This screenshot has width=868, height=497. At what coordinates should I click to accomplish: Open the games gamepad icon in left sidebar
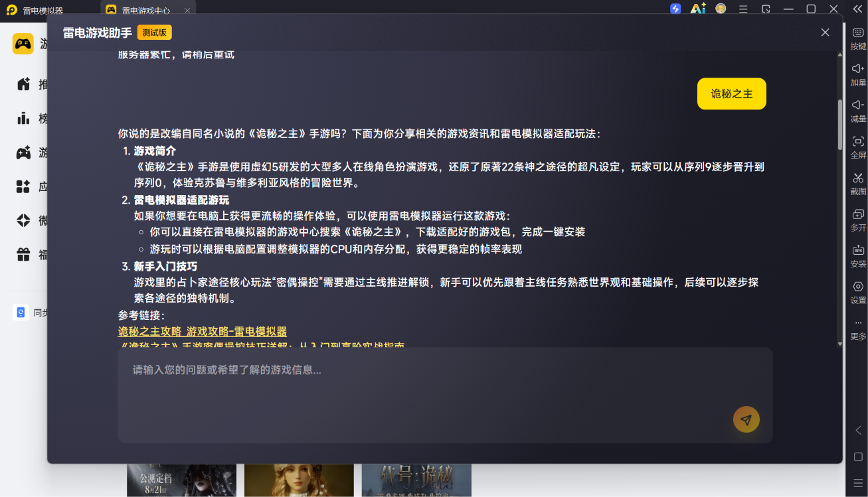23,153
